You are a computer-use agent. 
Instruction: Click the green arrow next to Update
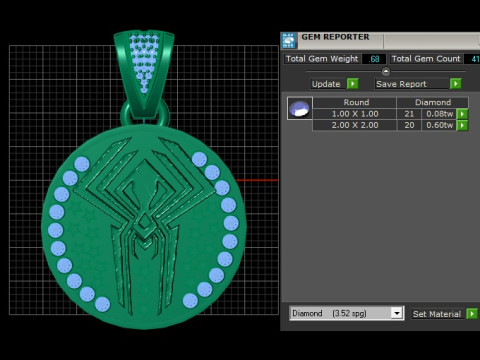(x=352, y=84)
